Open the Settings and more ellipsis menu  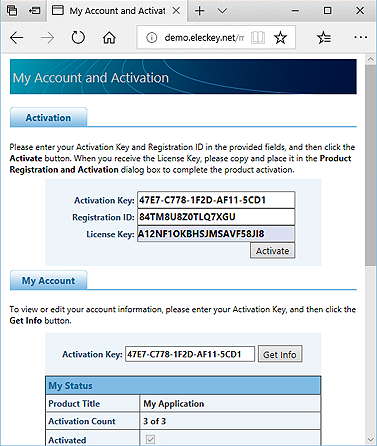(360, 38)
